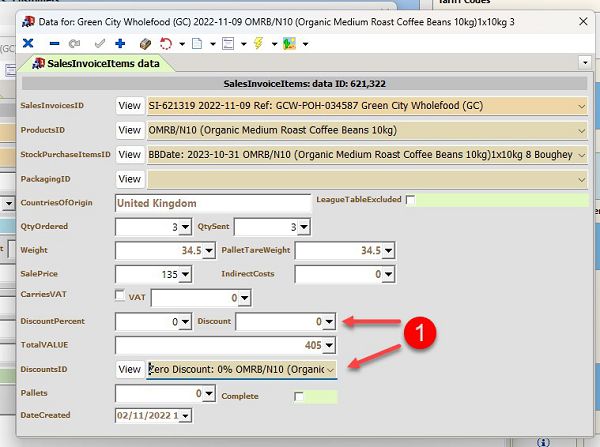Click the red circular refresh icon
This screenshot has width=600, height=447.
pos(166,44)
